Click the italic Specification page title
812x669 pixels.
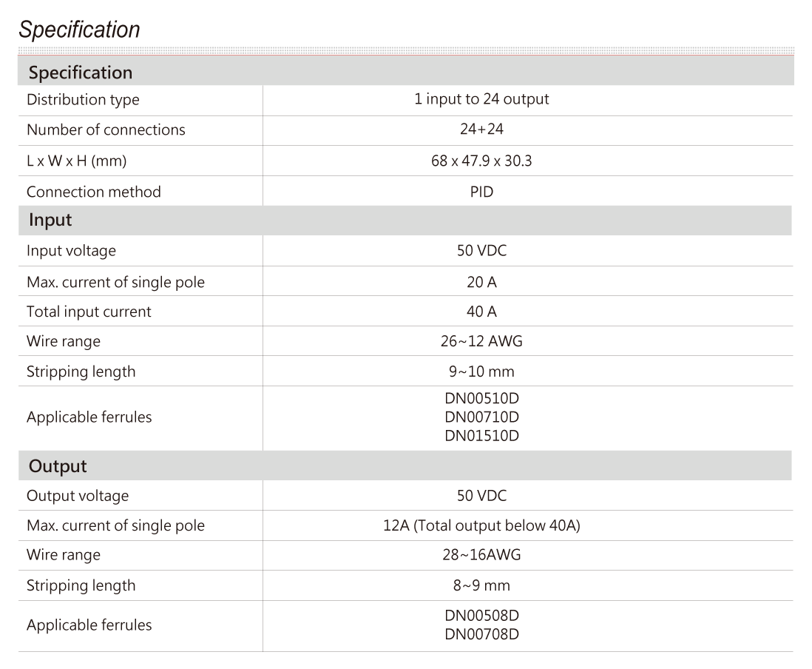coord(79,30)
